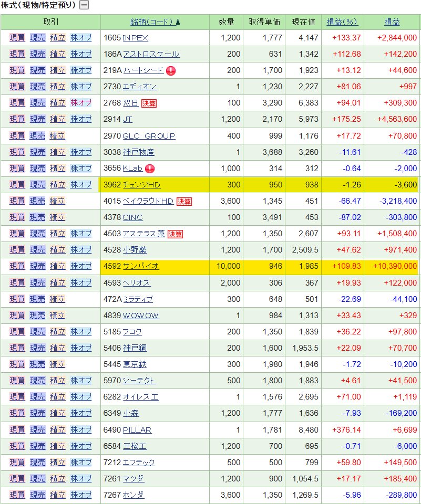Click the 決算 badge beside ベイクラウドHD
The image size is (421, 504).
(184, 201)
